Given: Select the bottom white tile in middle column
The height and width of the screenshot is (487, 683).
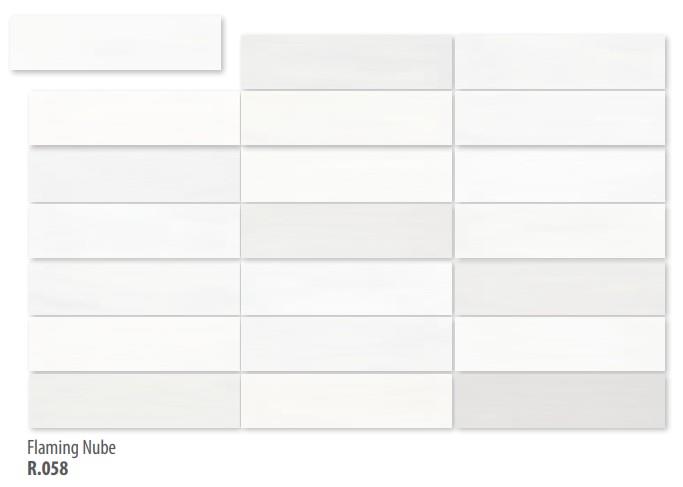Looking at the screenshot, I should coord(347,400).
